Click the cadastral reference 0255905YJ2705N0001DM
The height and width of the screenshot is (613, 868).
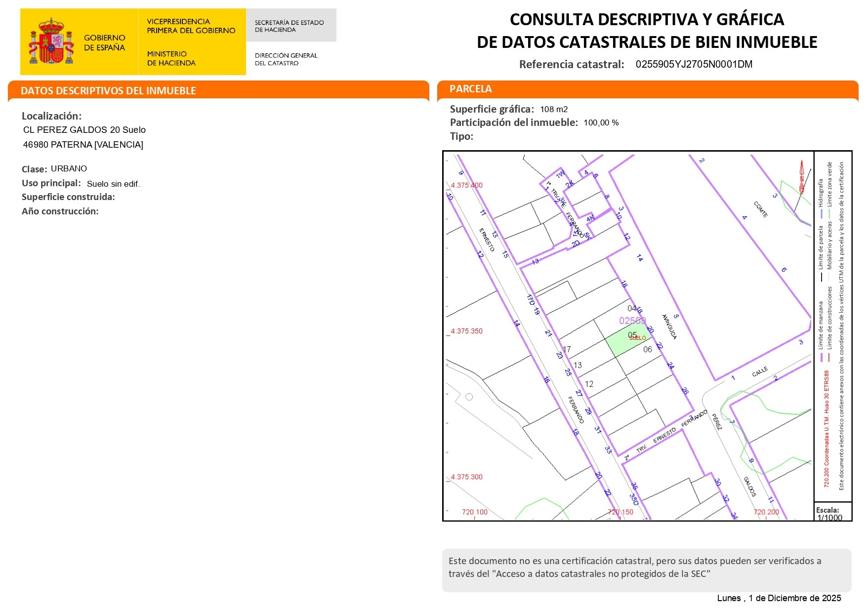click(694, 64)
